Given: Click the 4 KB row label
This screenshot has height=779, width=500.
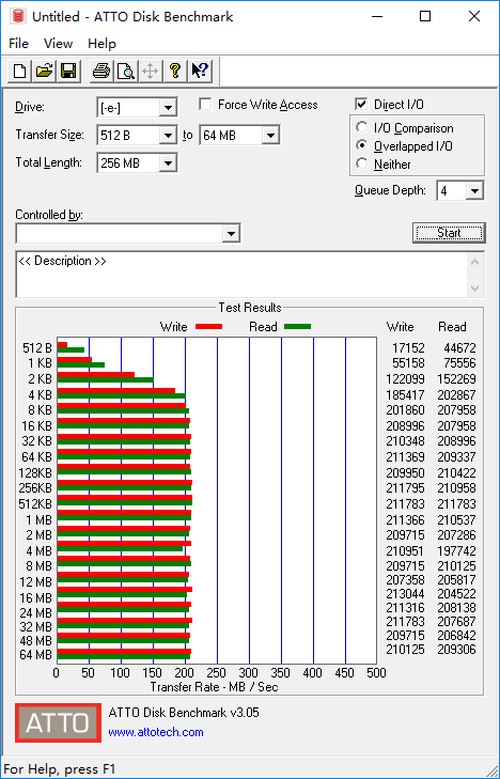Looking at the screenshot, I should 40,395.
